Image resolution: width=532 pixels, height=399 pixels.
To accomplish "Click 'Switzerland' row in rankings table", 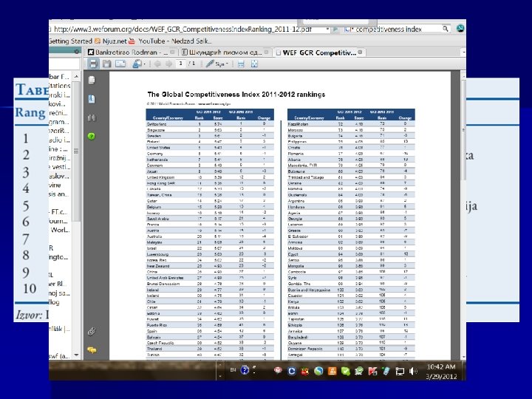I will [x=210, y=124].
